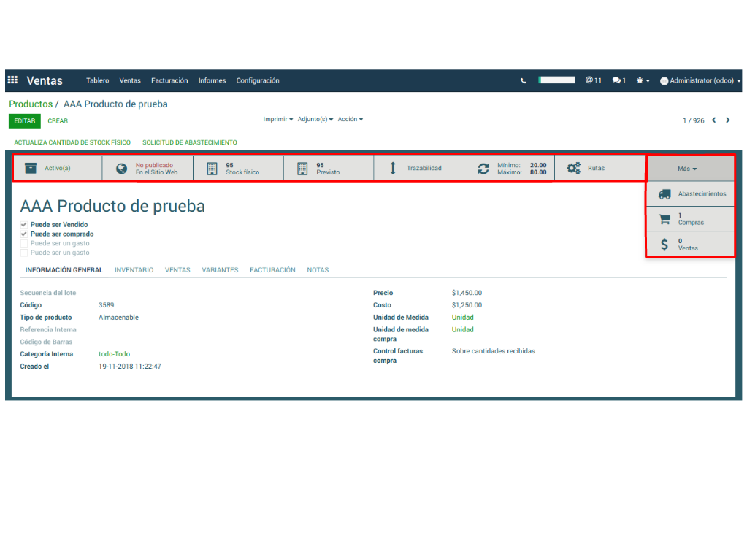Switch to the Inventario tab
Viewport: 747px width, 560px height.
tap(134, 270)
